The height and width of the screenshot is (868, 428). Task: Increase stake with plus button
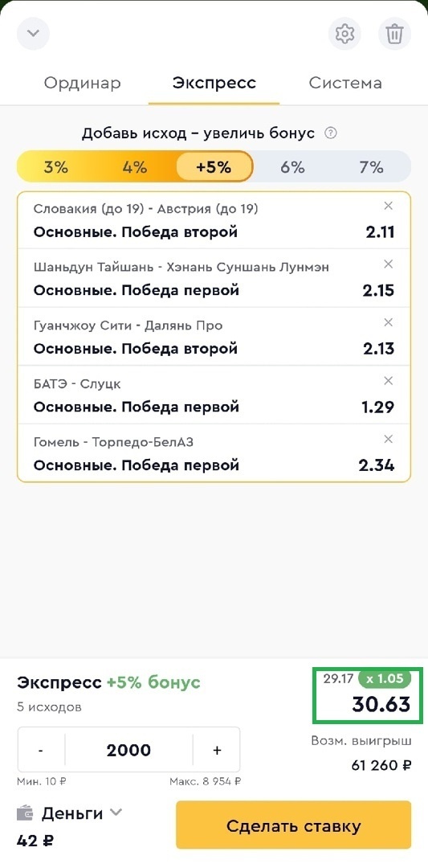tap(217, 750)
